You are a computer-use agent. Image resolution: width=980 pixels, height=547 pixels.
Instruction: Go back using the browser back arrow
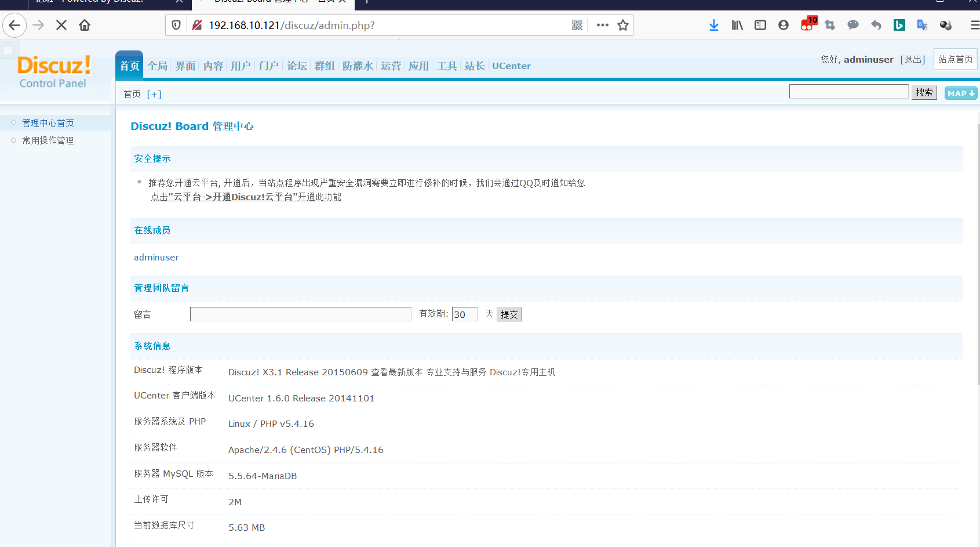pyautogui.click(x=14, y=26)
